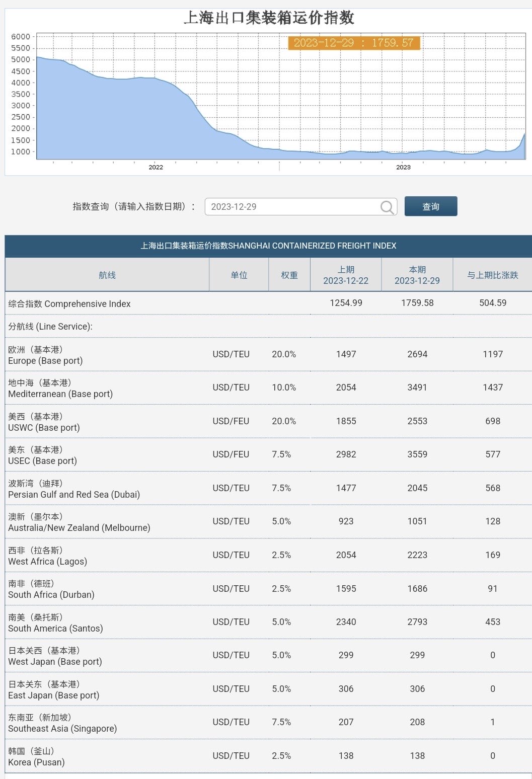Click the 与上期比涨跌 column header
This screenshot has width=532, height=779.
493,275
